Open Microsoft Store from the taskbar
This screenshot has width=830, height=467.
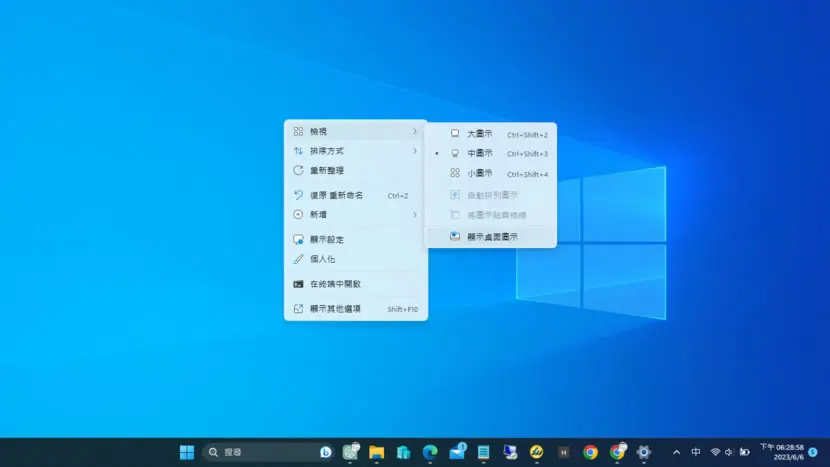tap(403, 452)
